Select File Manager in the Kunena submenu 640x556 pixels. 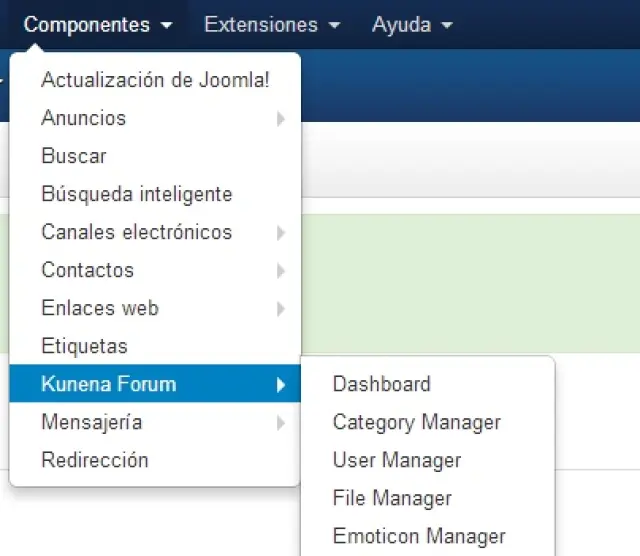click(x=393, y=498)
